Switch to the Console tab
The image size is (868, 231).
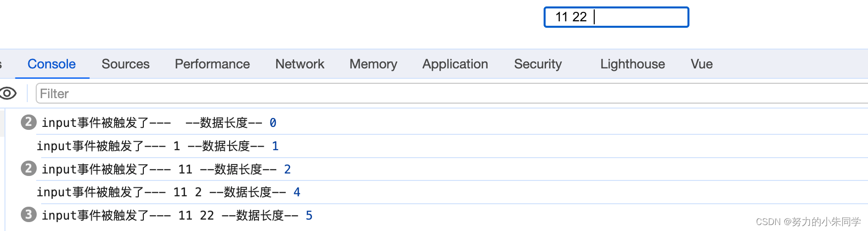point(52,64)
